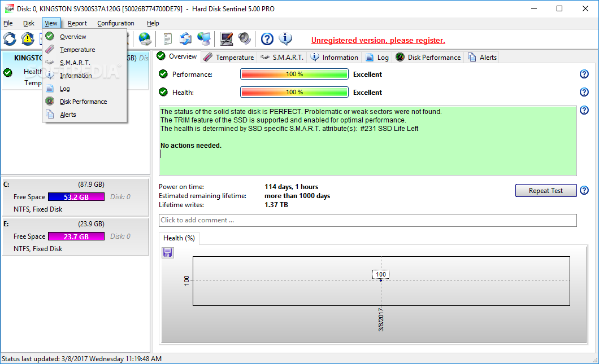
Task: Click 'NTFS, Fixed Disk' text under C: drive
Action: click(x=38, y=209)
